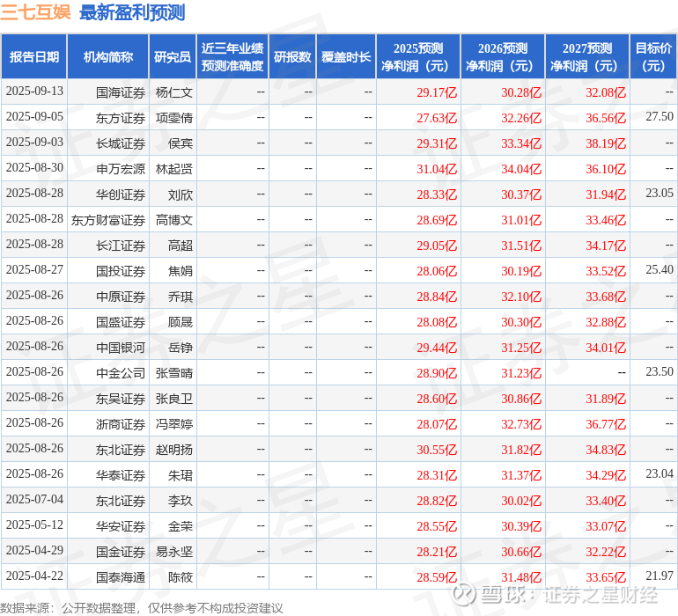Screen dimensions: 678x616
Task: Select the 东方财富证券 institution cell
Action: pyautogui.click(x=108, y=220)
